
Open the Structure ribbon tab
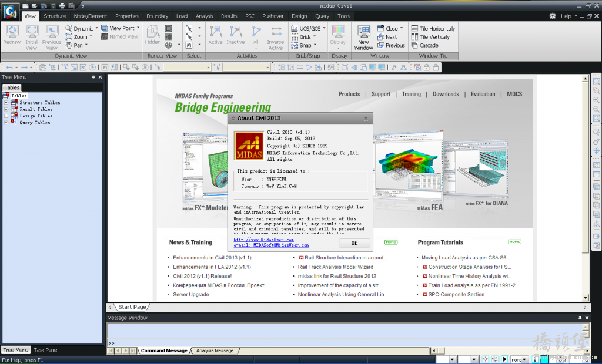55,16
